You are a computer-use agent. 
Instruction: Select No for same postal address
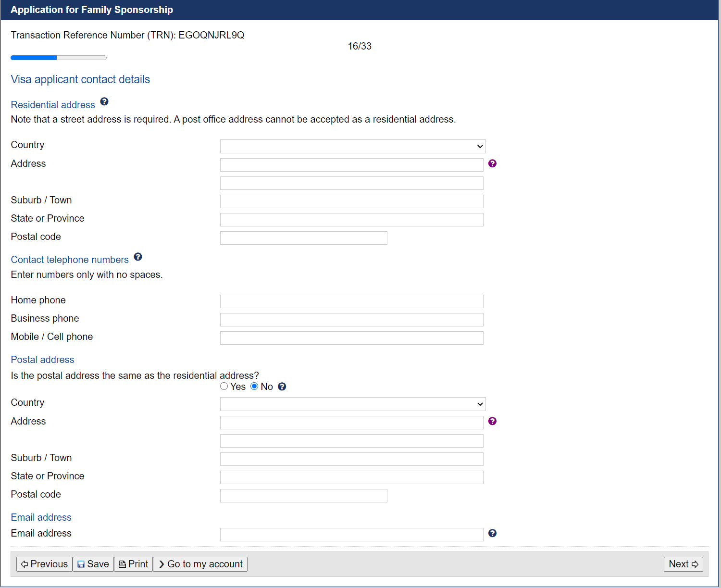tap(254, 386)
